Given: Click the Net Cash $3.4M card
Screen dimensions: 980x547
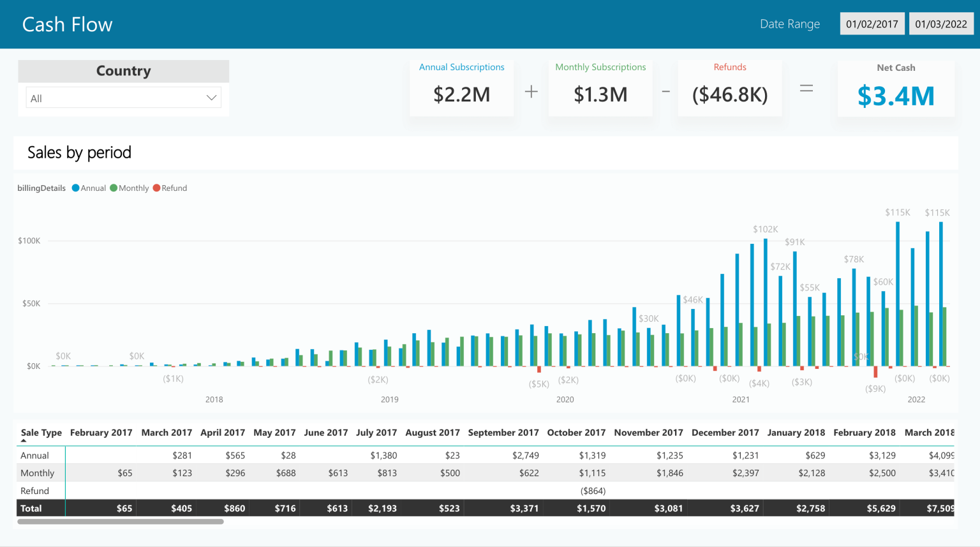Looking at the screenshot, I should click(x=896, y=87).
